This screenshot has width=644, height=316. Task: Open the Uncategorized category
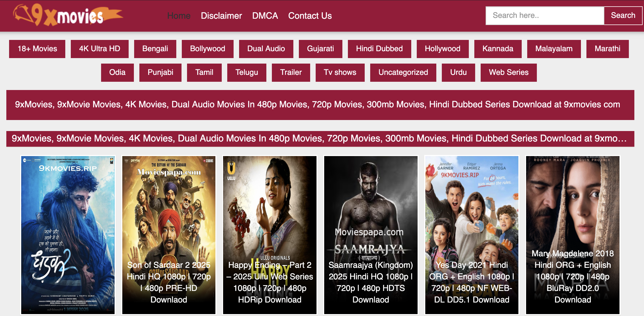(403, 72)
